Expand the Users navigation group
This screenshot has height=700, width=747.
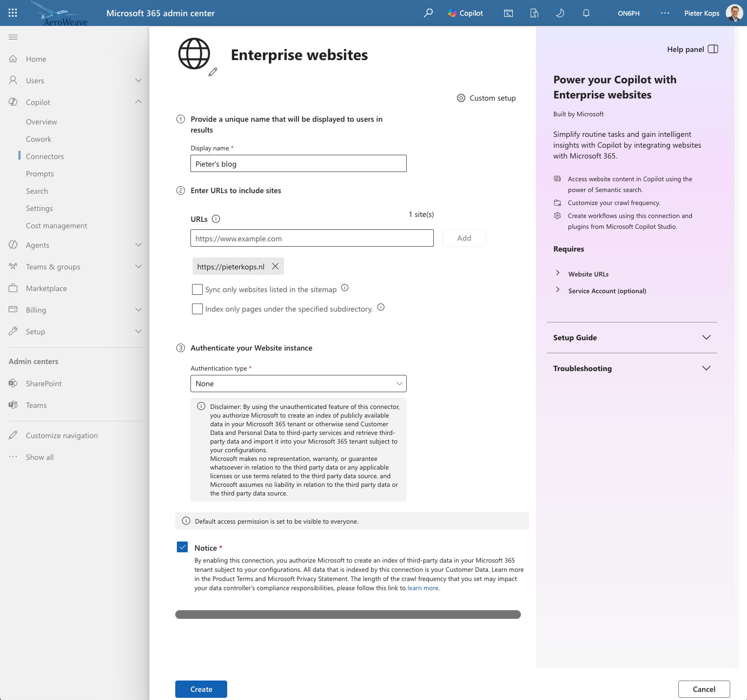coord(138,81)
